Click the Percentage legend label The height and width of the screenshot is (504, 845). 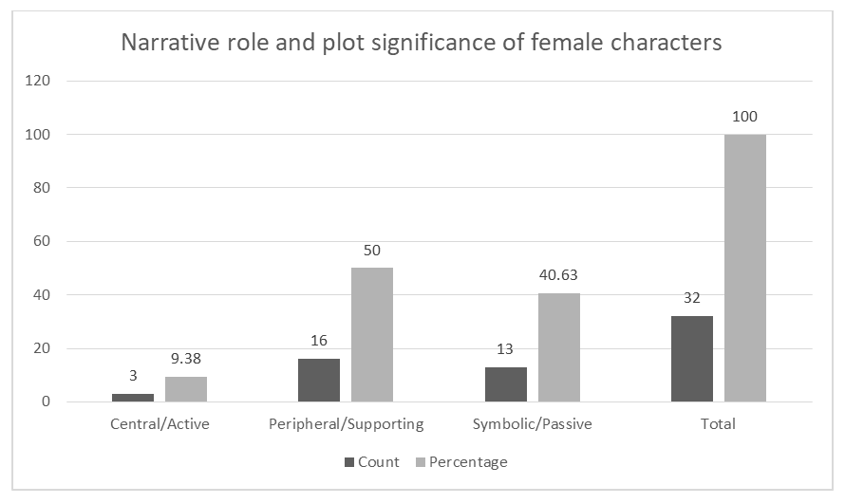(x=468, y=462)
